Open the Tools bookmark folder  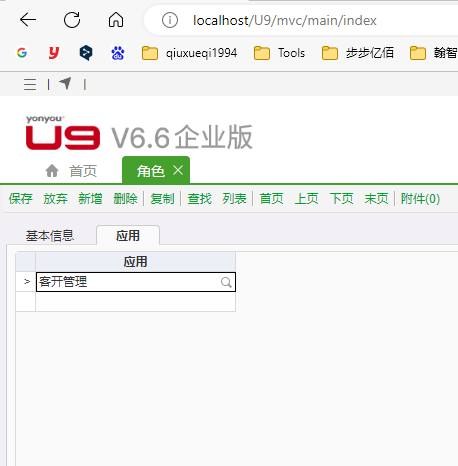click(279, 53)
